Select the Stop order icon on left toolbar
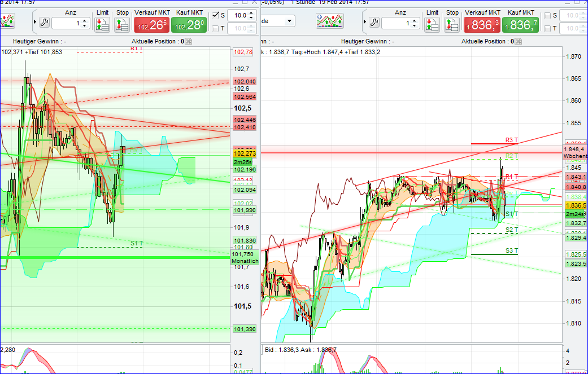Viewport: 588px width, 374px height. coord(122,25)
